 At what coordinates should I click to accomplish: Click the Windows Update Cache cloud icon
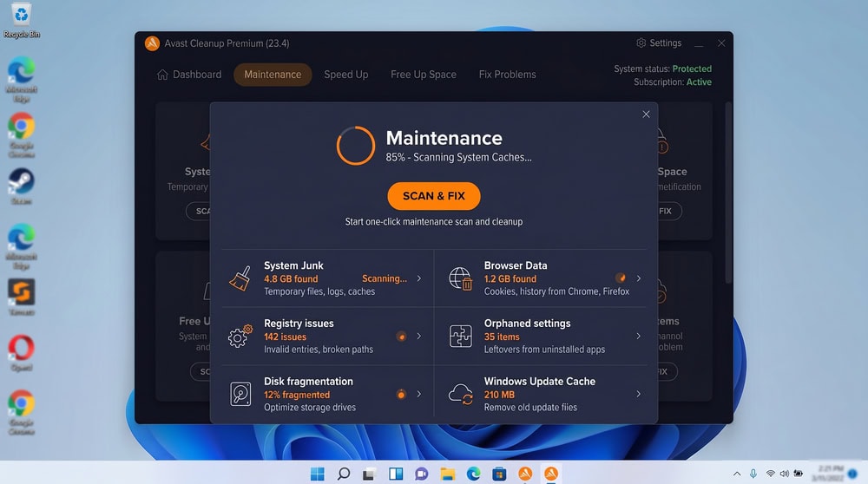(461, 394)
